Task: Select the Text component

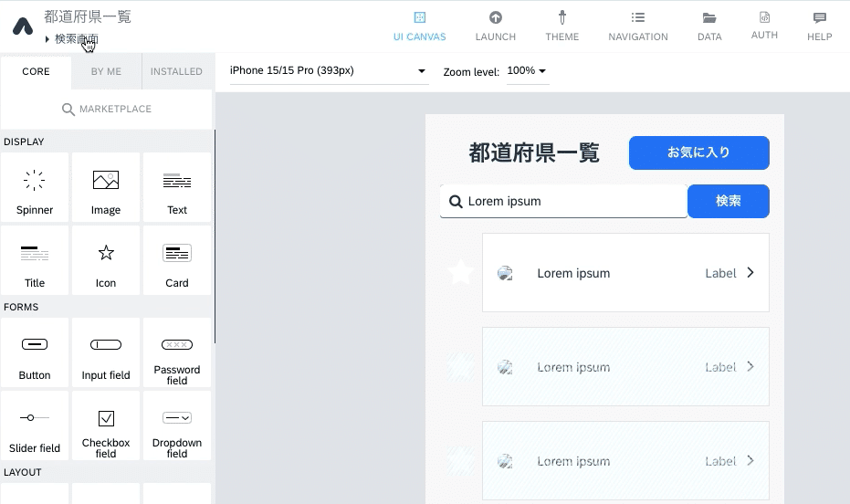Action: pyautogui.click(x=177, y=187)
